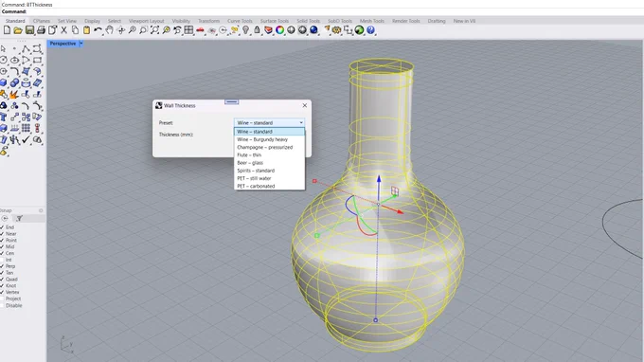Open the Perspective viewport menu arrow
This screenshot has height=362, width=644.
81,44
